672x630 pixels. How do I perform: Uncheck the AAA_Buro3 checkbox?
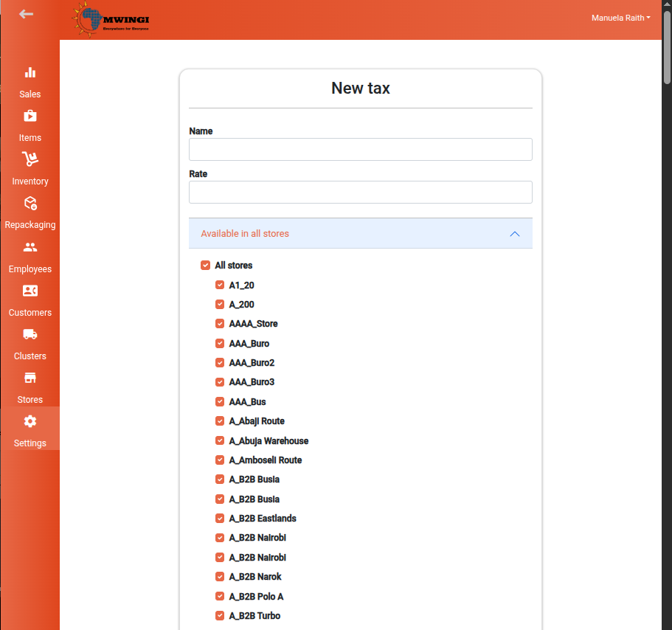220,382
